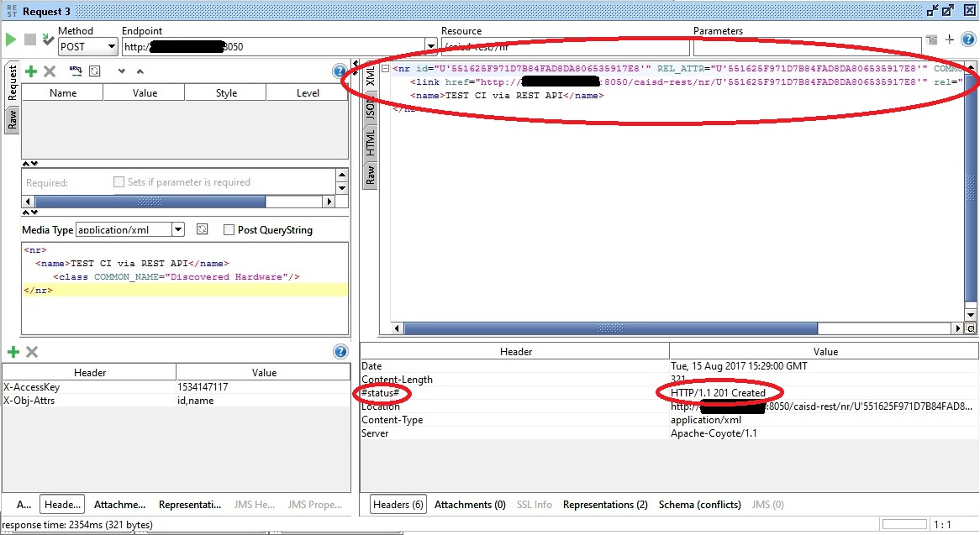
Task: Switch to the vertical Request tab
Action: coord(12,82)
